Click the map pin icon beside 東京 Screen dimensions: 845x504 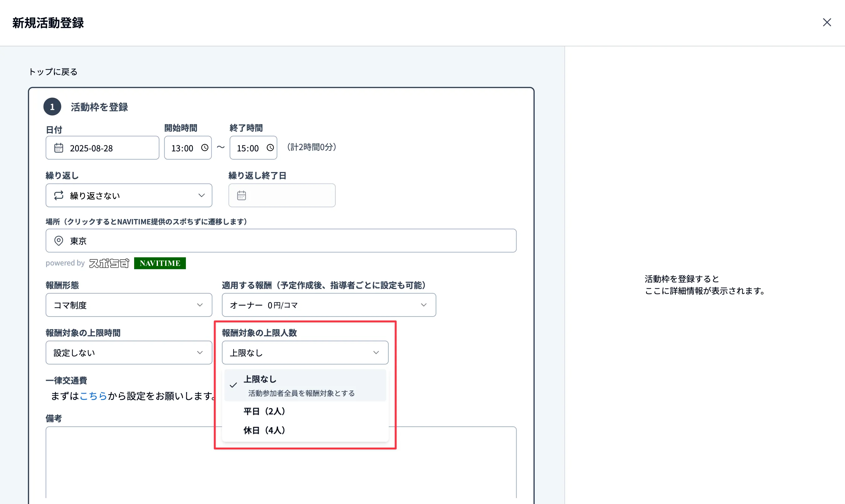pos(58,241)
